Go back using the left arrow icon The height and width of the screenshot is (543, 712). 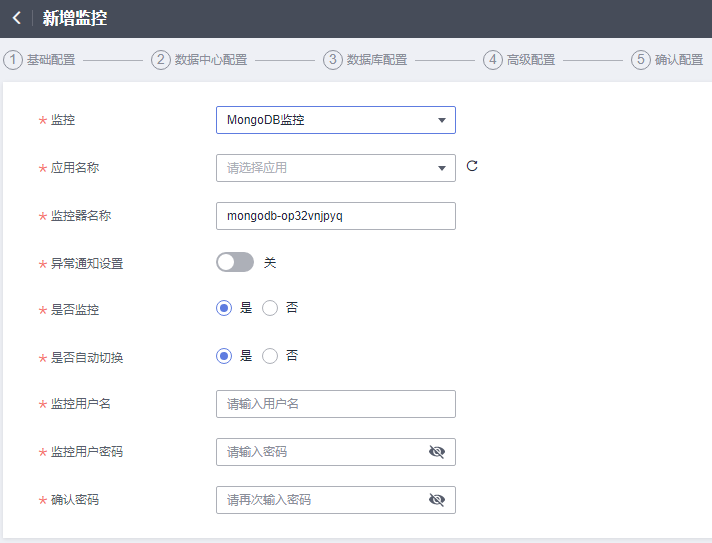click(x=17, y=18)
